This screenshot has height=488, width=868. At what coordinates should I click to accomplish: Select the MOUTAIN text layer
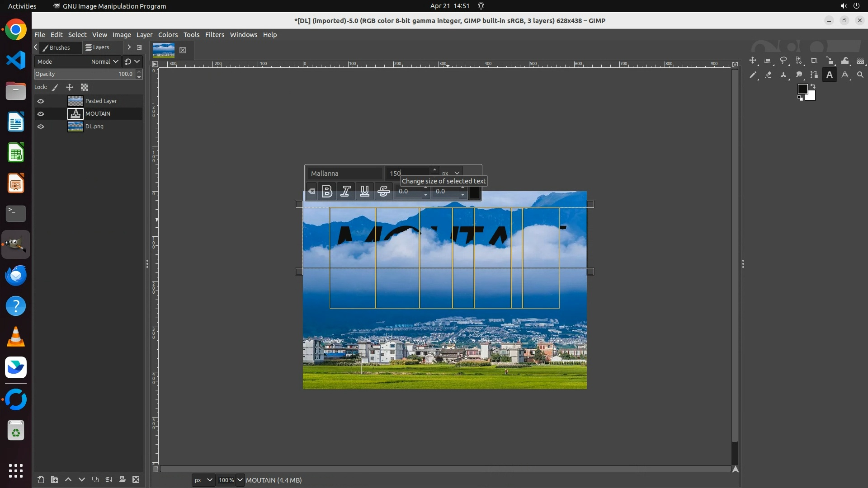98,114
